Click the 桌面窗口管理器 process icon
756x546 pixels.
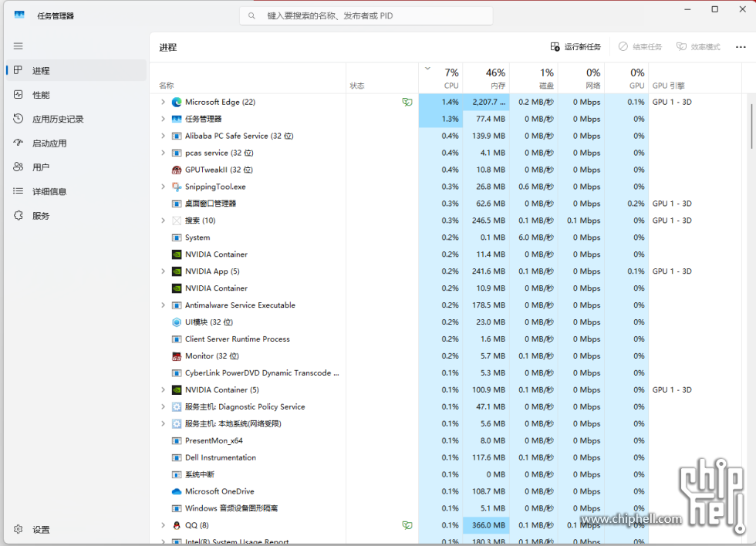point(177,204)
